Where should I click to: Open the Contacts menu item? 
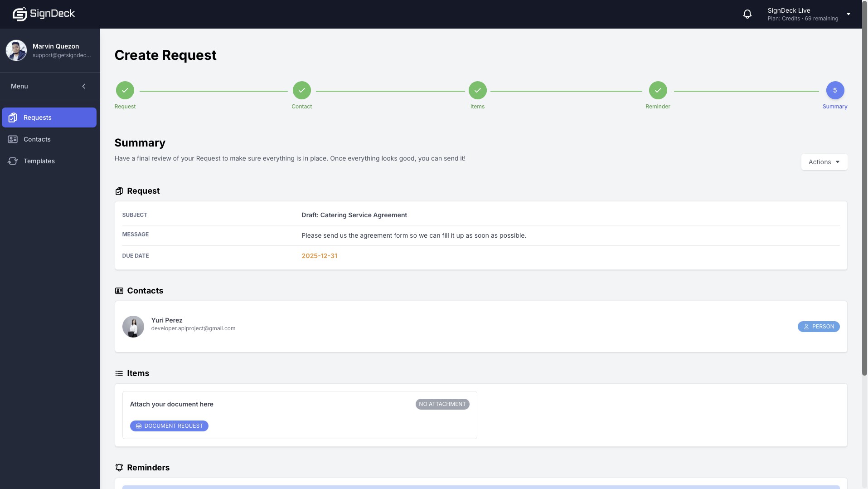pos(49,139)
